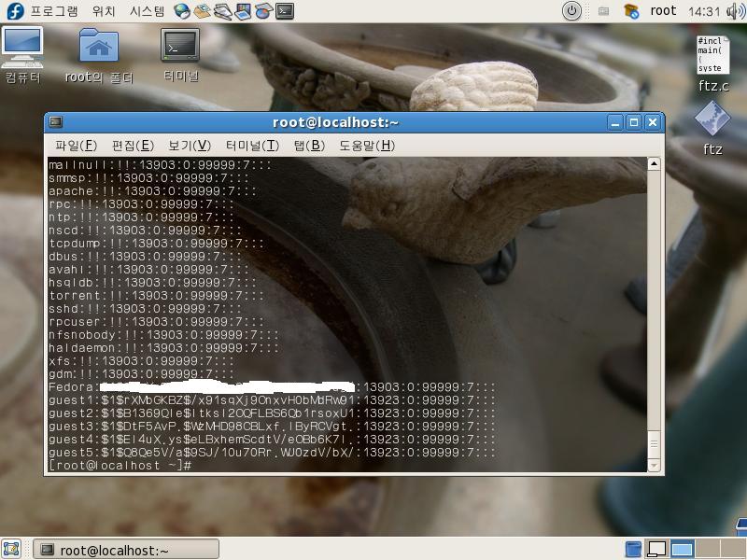Click the root@localhost taskbar button

(x=126, y=549)
